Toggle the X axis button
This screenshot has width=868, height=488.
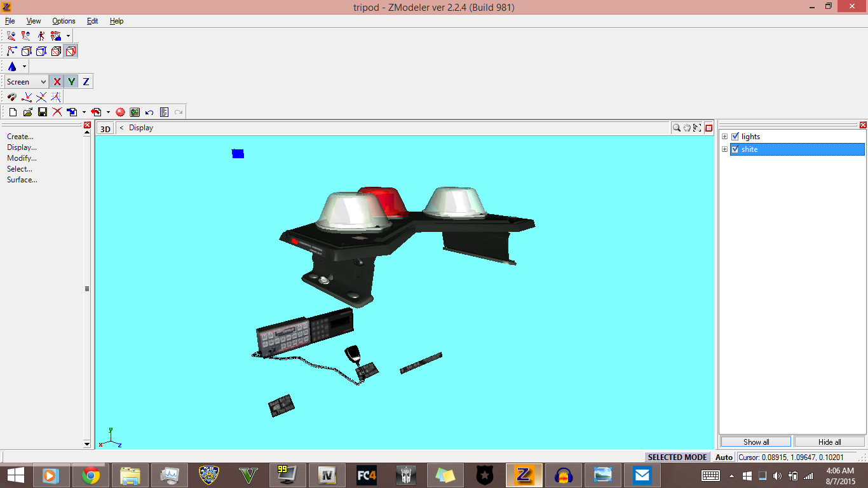pos(57,82)
